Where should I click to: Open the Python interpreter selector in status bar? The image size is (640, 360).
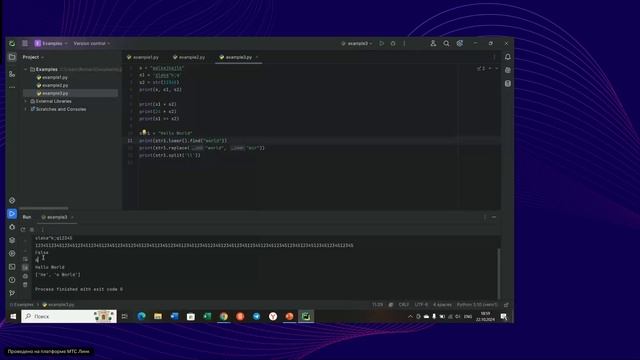click(477, 305)
